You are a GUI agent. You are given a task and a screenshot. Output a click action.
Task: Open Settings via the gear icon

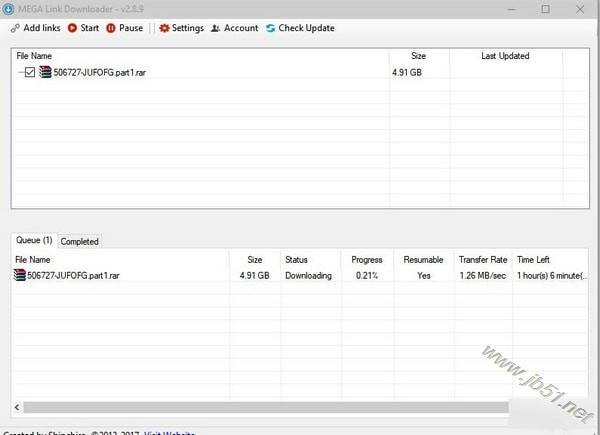click(x=164, y=28)
